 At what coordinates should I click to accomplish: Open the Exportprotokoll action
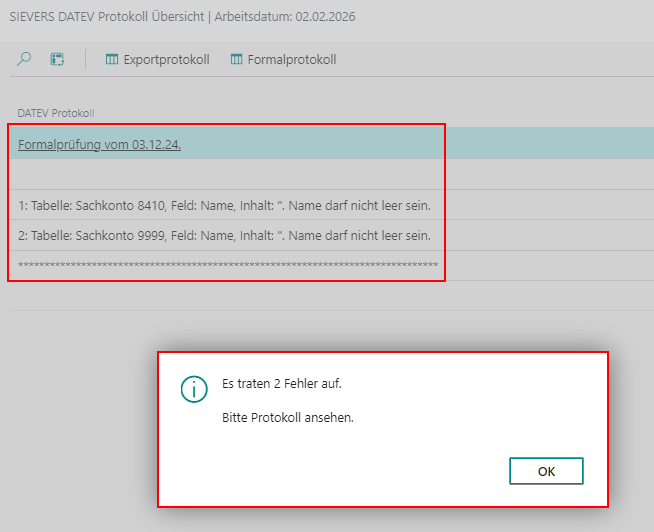click(x=166, y=59)
